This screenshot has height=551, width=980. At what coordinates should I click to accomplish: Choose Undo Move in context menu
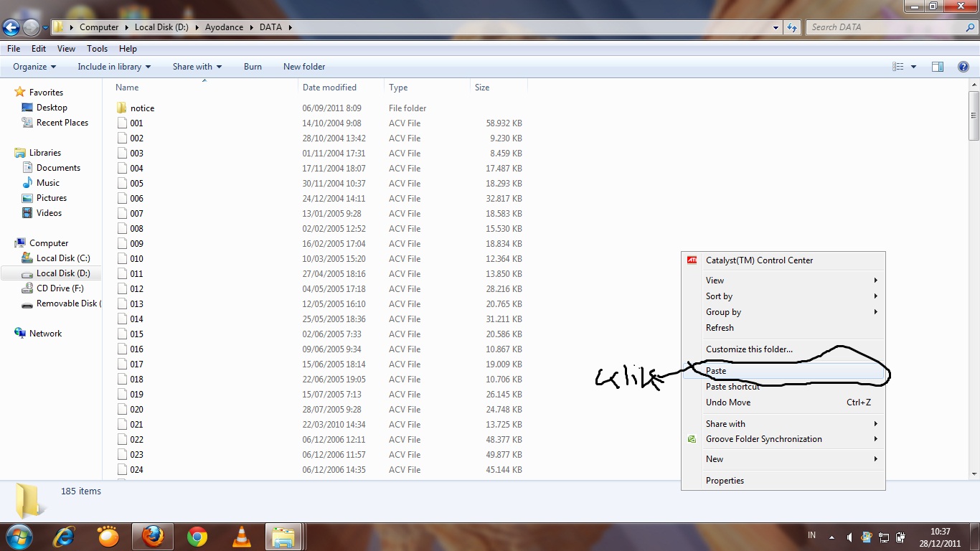click(x=783, y=402)
